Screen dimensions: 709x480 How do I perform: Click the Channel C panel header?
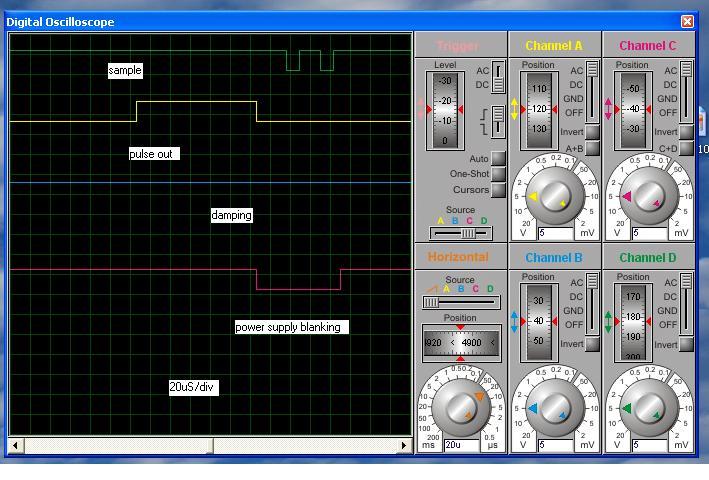648,45
